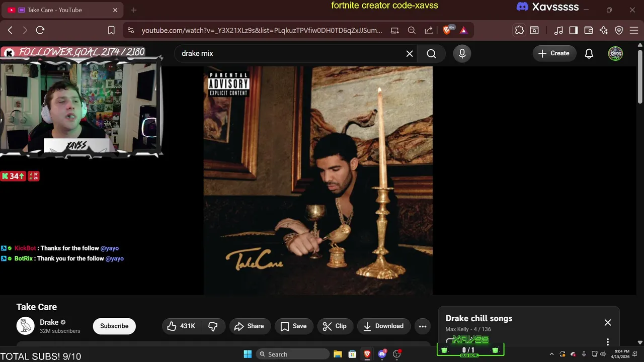This screenshot has height=362, width=644.
Task: Open the Drake channel name link
Action: pyautogui.click(x=49, y=322)
